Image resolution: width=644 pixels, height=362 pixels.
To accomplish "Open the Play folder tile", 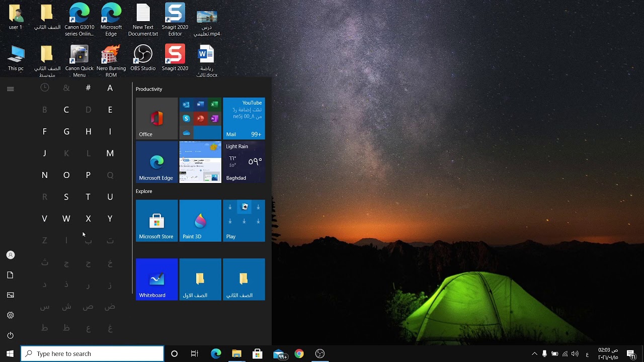I will (244, 221).
